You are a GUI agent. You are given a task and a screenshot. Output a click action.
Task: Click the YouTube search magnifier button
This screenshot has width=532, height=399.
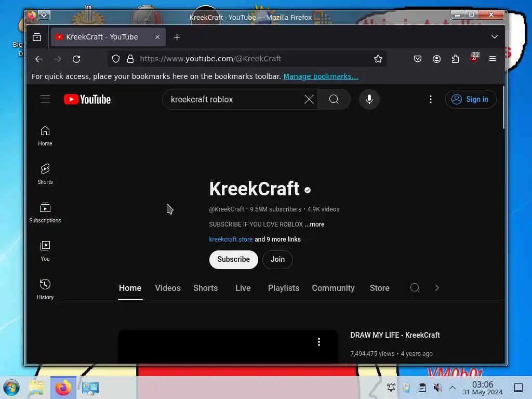pyautogui.click(x=334, y=99)
